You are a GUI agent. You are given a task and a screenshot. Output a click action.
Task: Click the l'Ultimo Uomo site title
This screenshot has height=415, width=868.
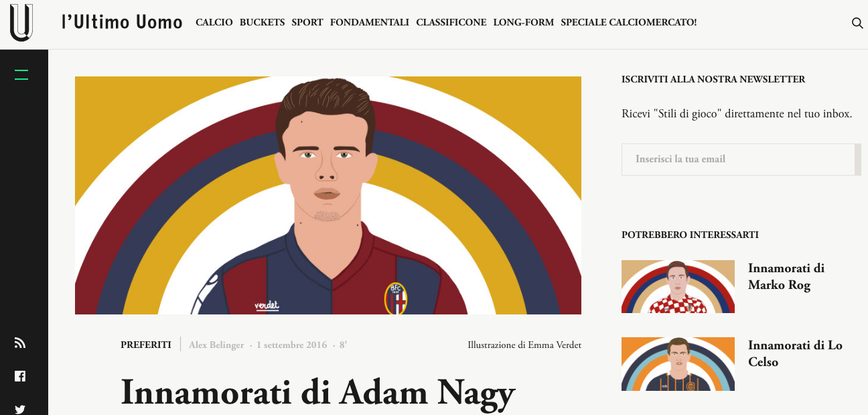[122, 22]
